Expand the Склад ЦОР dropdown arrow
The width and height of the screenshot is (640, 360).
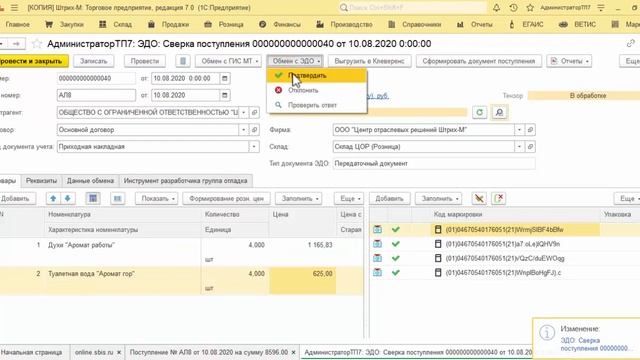coord(520,147)
